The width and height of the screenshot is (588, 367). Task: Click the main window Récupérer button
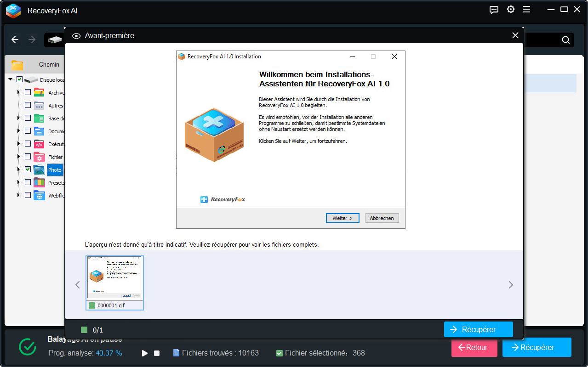point(537,347)
